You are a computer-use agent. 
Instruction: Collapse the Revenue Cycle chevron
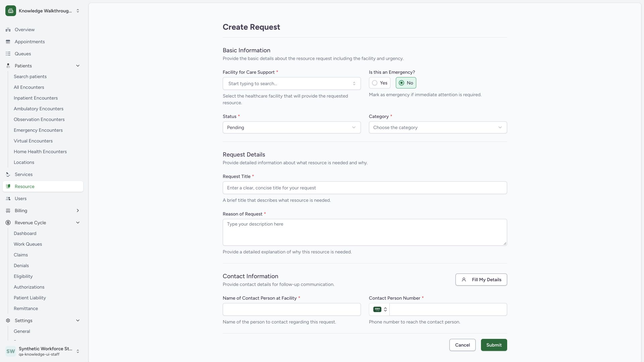tap(78, 223)
